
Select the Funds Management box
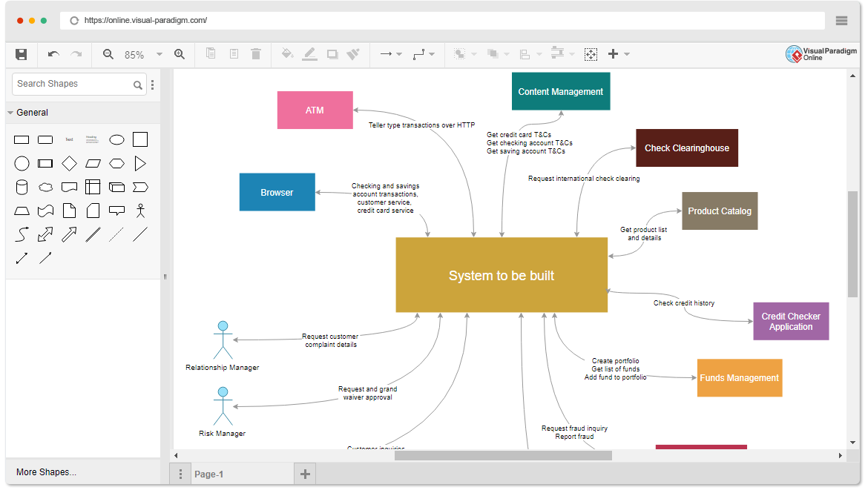click(x=740, y=378)
